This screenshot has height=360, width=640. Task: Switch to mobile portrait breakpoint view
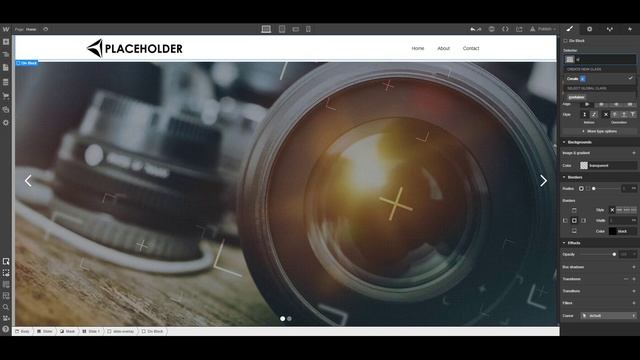point(308,29)
